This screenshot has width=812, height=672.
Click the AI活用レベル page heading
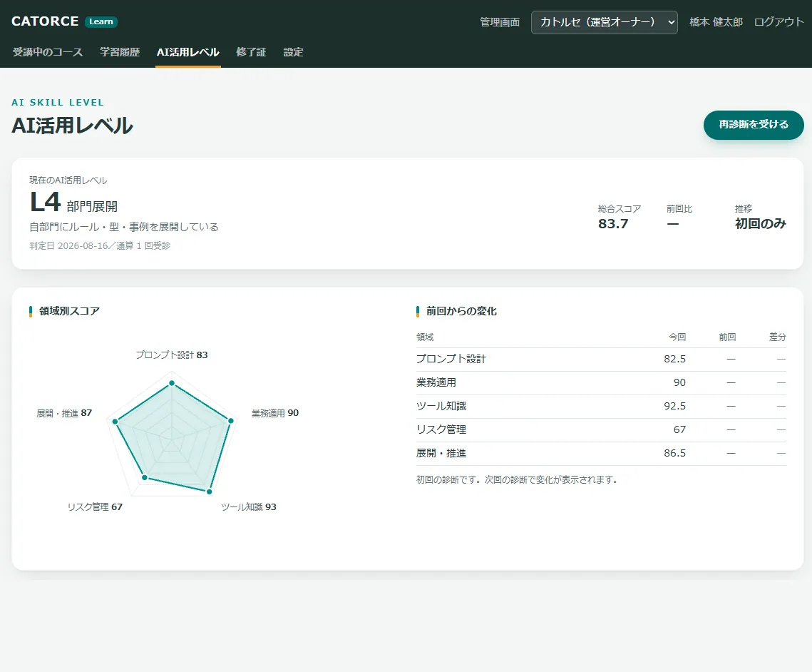pyautogui.click(x=72, y=126)
